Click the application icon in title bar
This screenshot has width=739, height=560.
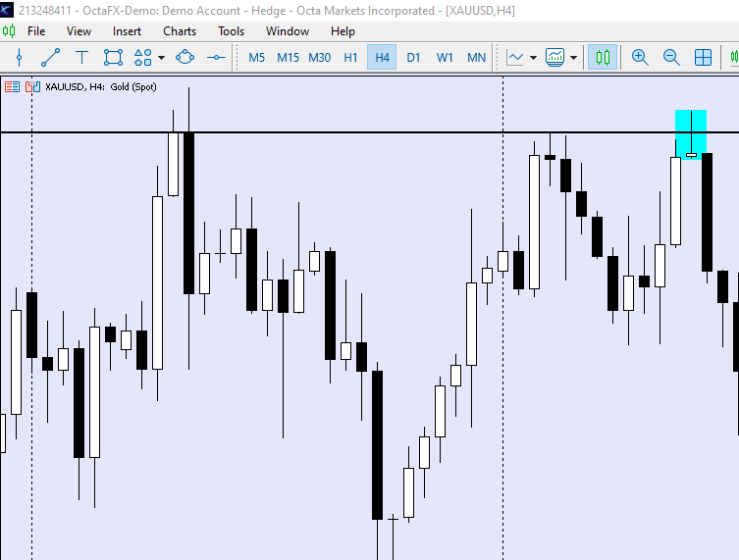coord(7,10)
